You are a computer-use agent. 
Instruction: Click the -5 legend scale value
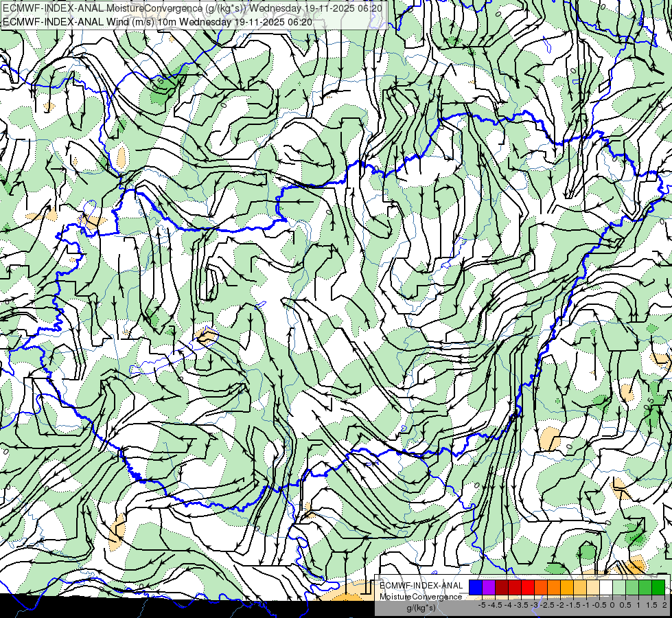482,605
